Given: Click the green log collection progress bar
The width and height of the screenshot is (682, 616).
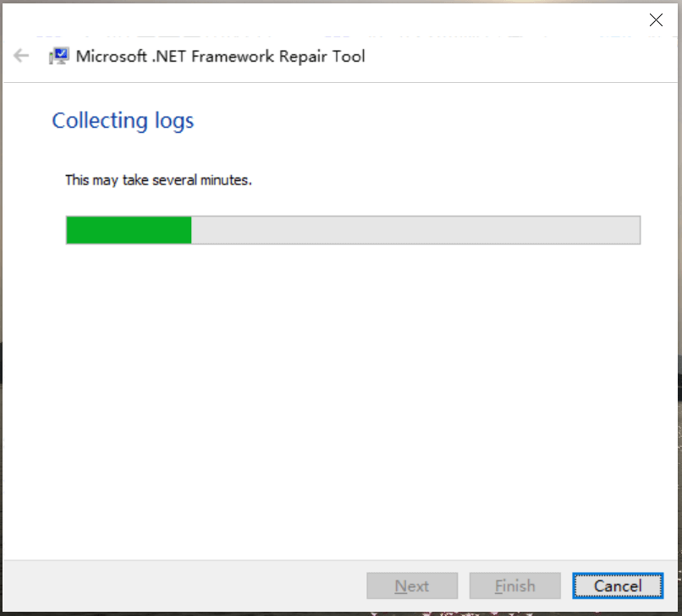Looking at the screenshot, I should (x=353, y=229).
